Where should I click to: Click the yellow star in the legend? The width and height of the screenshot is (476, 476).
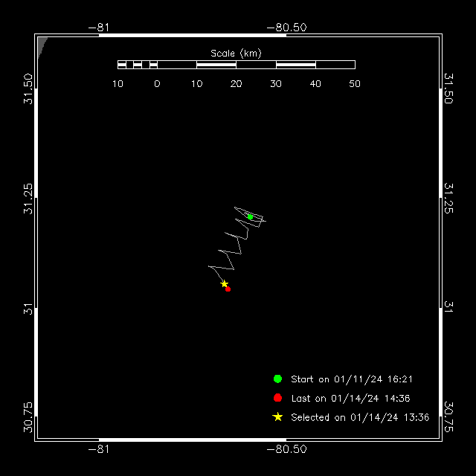click(x=277, y=416)
